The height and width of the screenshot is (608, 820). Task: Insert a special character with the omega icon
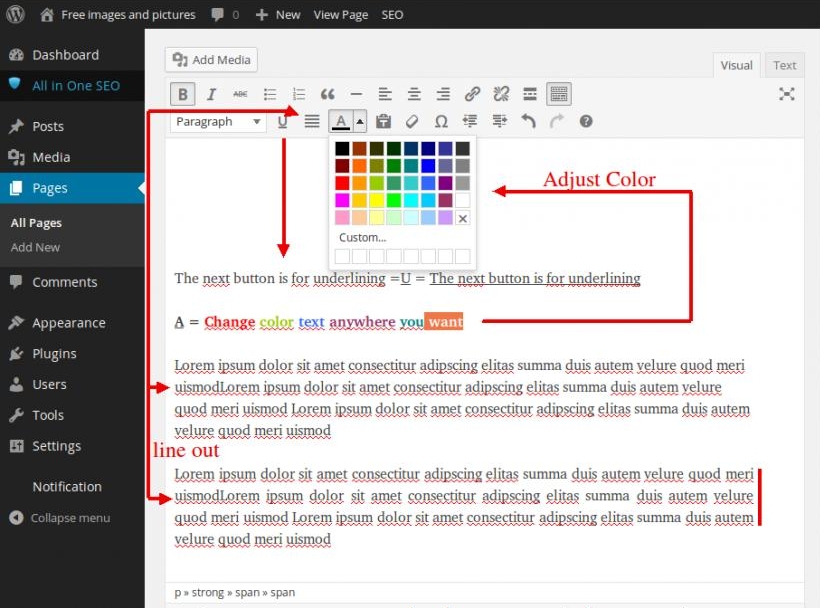[x=440, y=121]
